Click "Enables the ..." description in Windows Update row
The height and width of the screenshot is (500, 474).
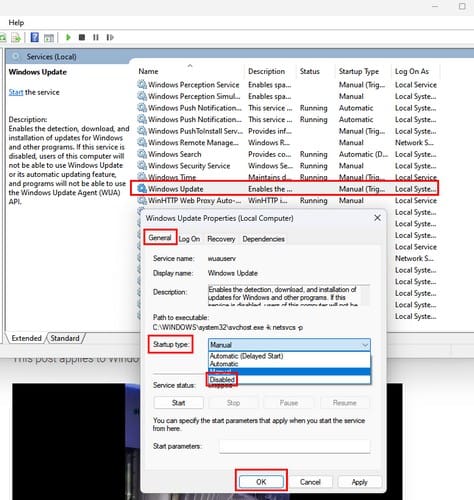pyautogui.click(x=270, y=189)
